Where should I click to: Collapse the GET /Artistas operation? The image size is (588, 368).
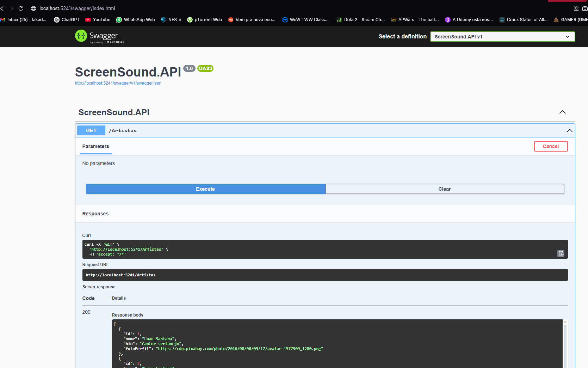click(569, 131)
